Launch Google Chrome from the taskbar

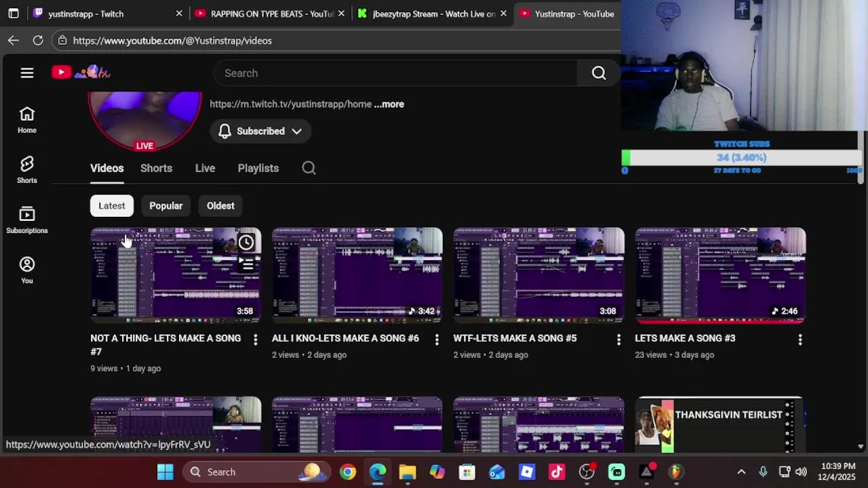pyautogui.click(x=348, y=472)
